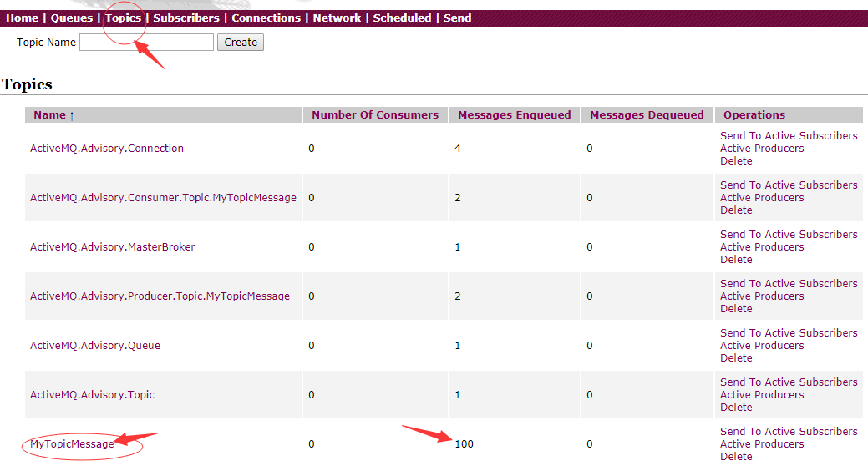Open ActiveMQ.Advisory.MasterBroker topic
The width and height of the screenshot is (868, 471).
(x=113, y=247)
